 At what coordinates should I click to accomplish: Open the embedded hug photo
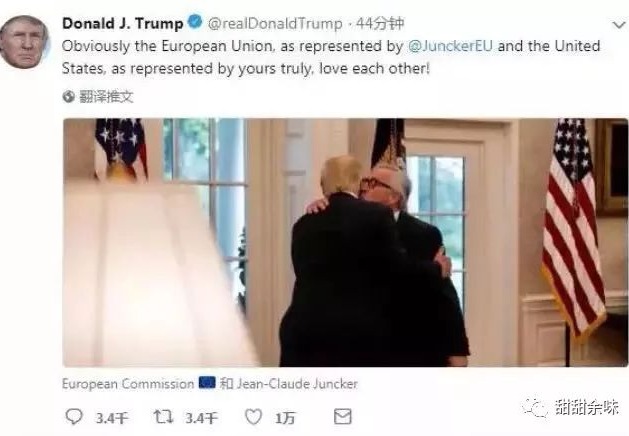[x=345, y=243]
